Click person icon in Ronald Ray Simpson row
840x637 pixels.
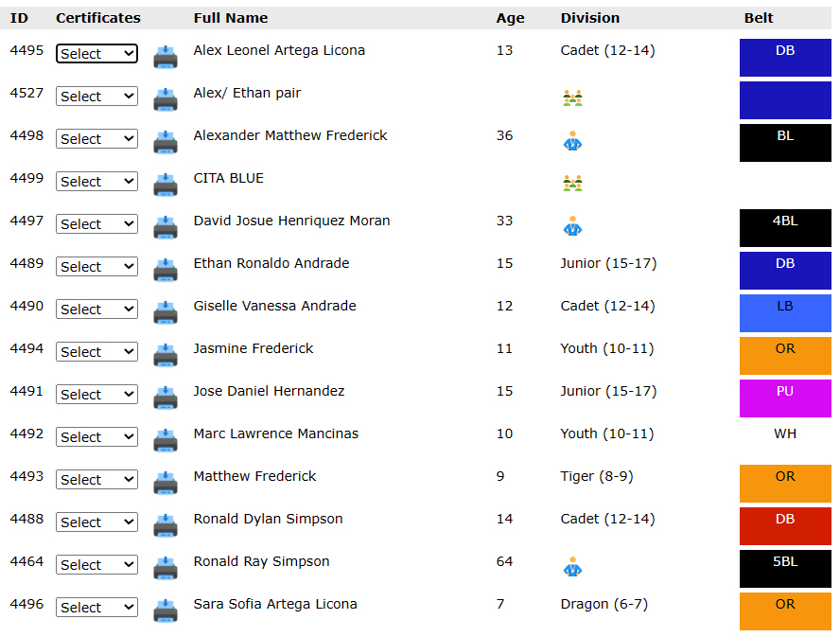click(x=571, y=567)
